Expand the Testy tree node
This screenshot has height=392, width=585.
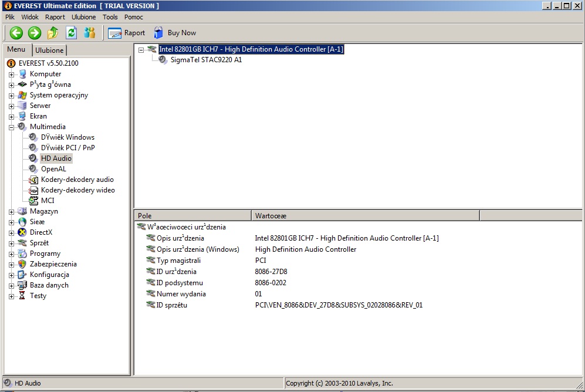point(12,296)
